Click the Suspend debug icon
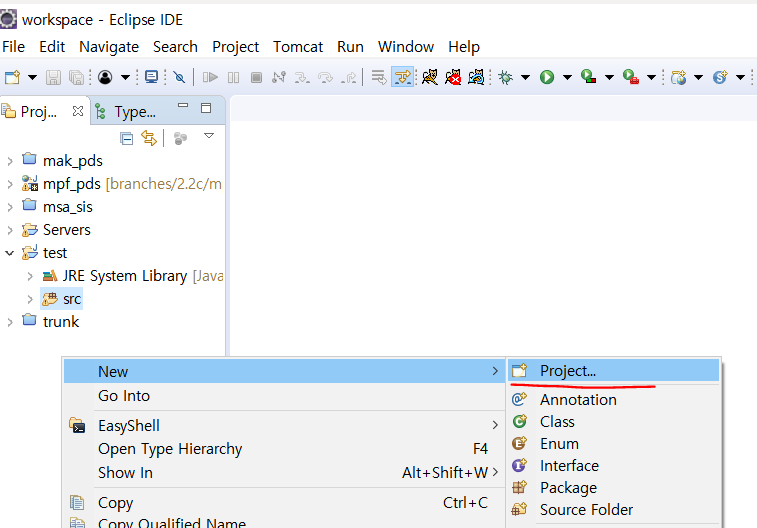Screen dimensions: 757x528 click(233, 77)
